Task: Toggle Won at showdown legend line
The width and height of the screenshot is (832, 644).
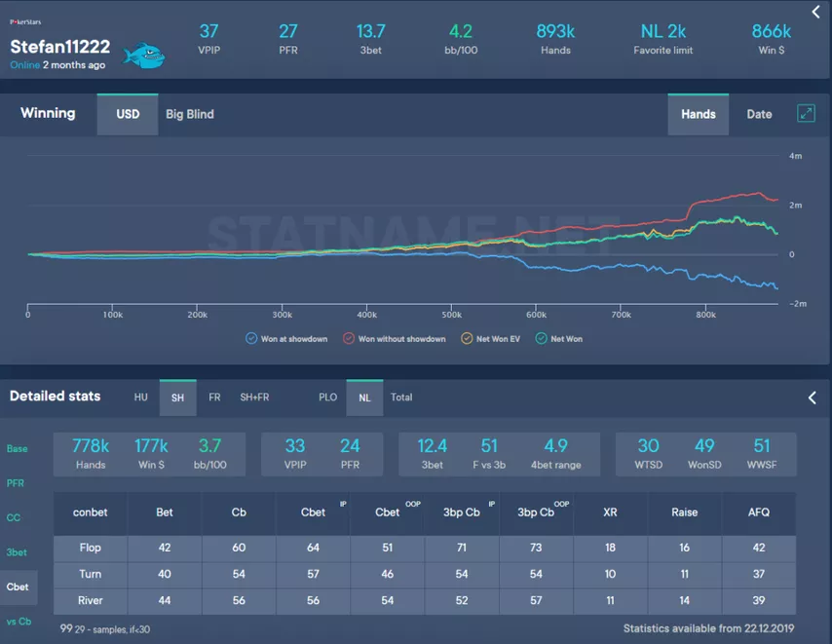Action: pyautogui.click(x=287, y=339)
